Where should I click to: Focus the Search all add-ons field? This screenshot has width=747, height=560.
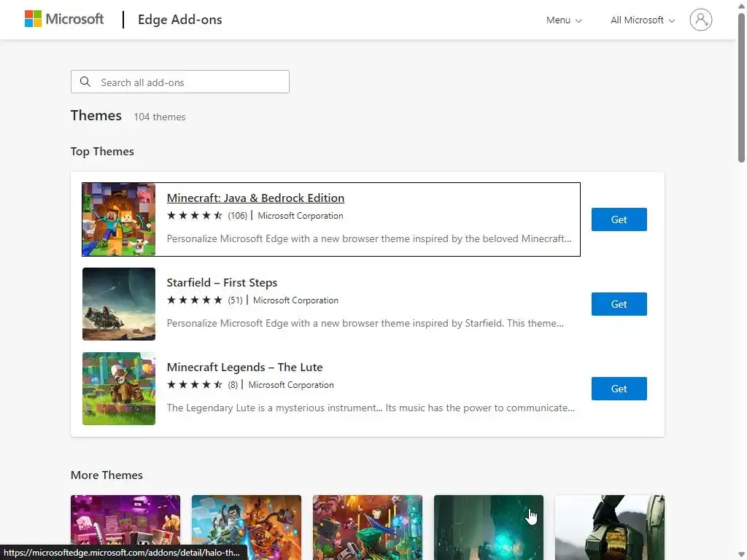pos(180,82)
